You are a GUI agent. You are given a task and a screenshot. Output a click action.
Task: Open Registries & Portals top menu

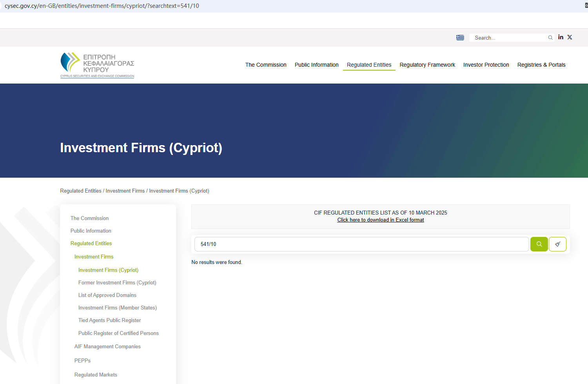tap(541, 65)
